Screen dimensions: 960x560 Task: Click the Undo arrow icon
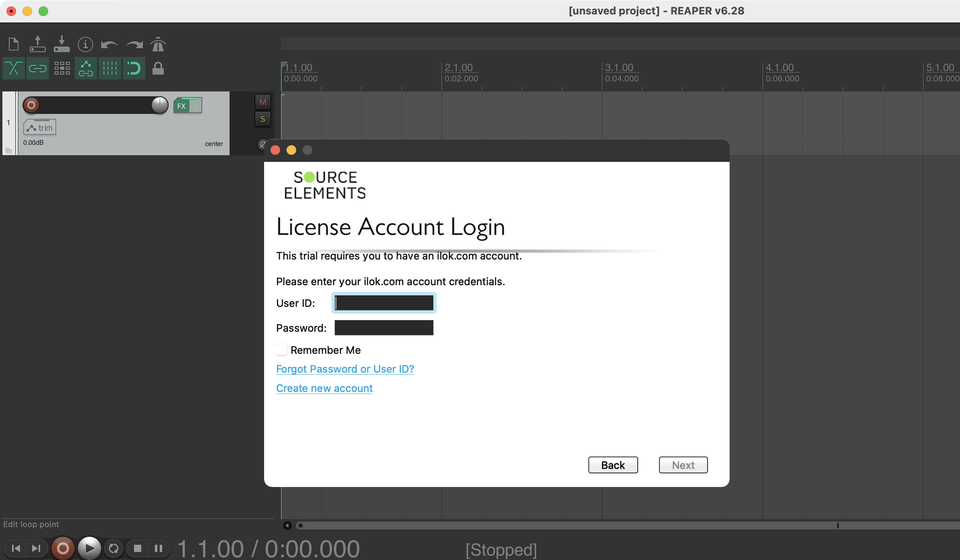coord(109,44)
